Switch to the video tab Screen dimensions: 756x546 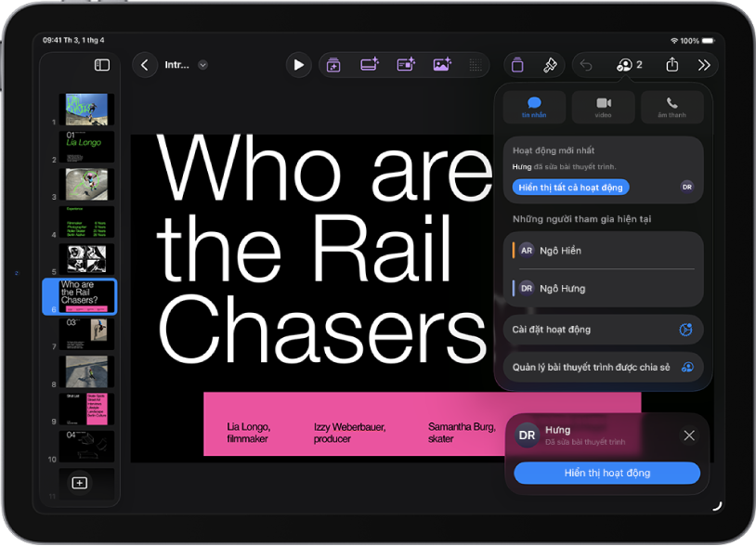[x=603, y=107]
